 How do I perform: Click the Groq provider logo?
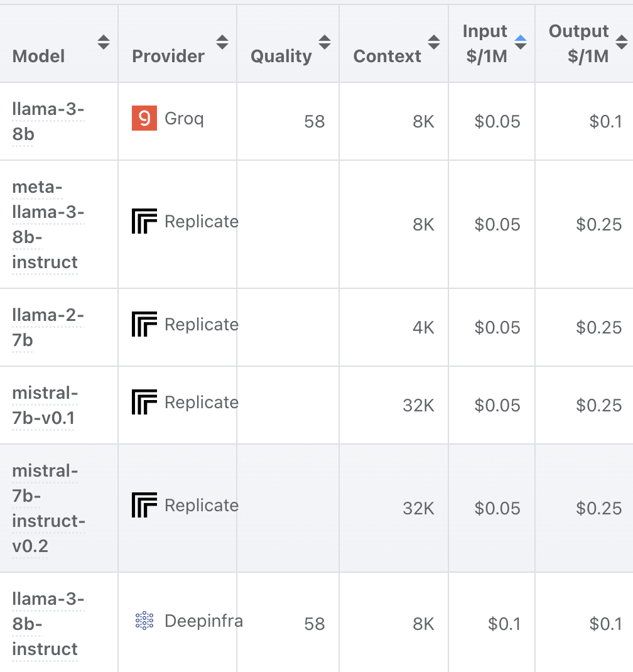coord(144,118)
